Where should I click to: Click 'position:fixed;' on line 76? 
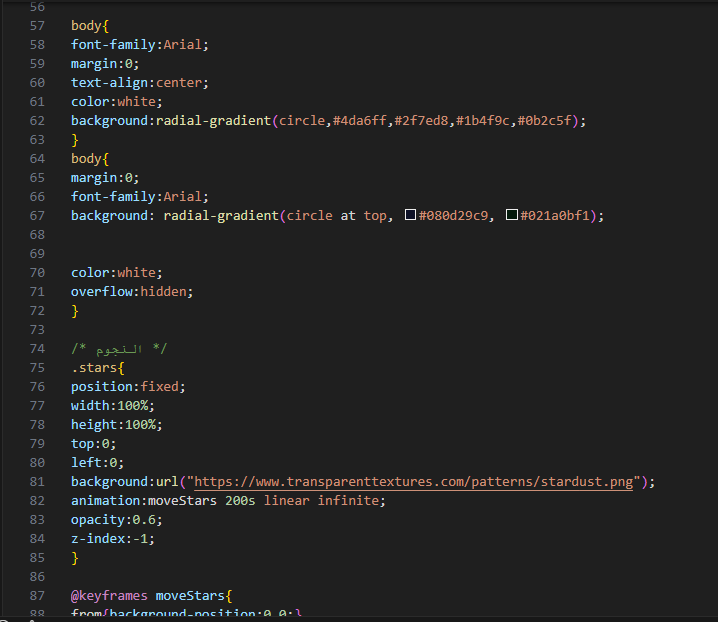tap(128, 387)
